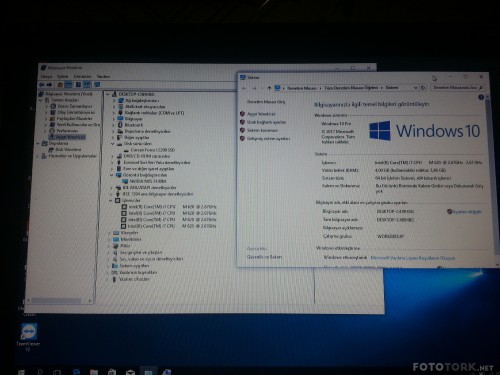500x375 pixels.
Task: Collapse the İşlemciler category
Action: coord(111,201)
